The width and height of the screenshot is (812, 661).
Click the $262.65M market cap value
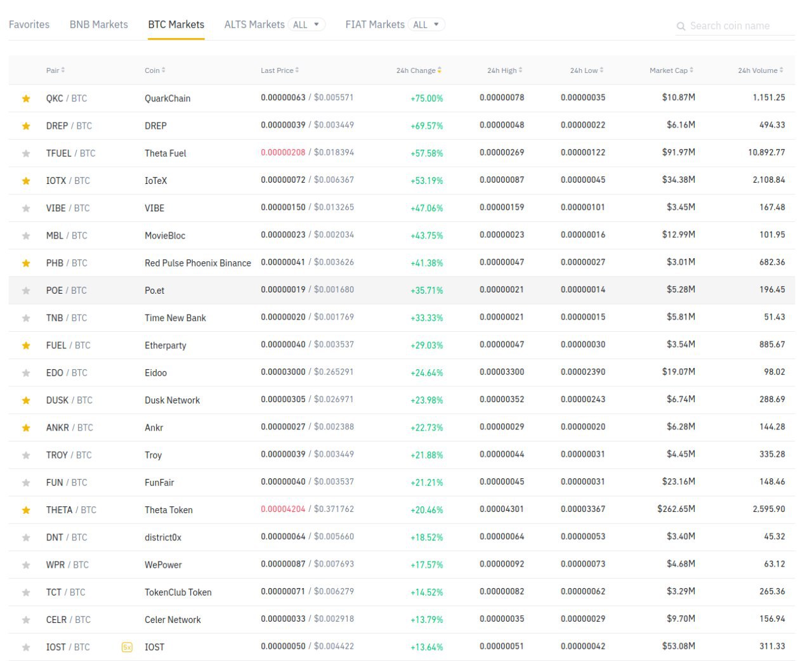click(x=676, y=509)
